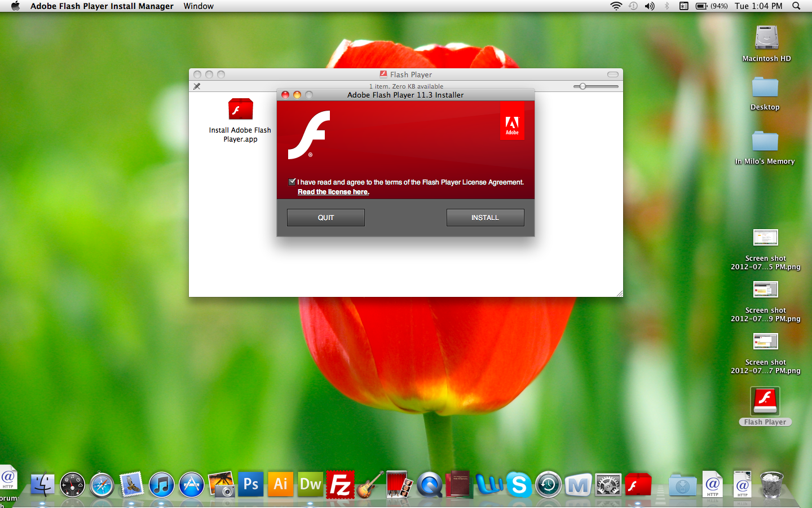Open Time Machine from the Dock

click(x=549, y=485)
